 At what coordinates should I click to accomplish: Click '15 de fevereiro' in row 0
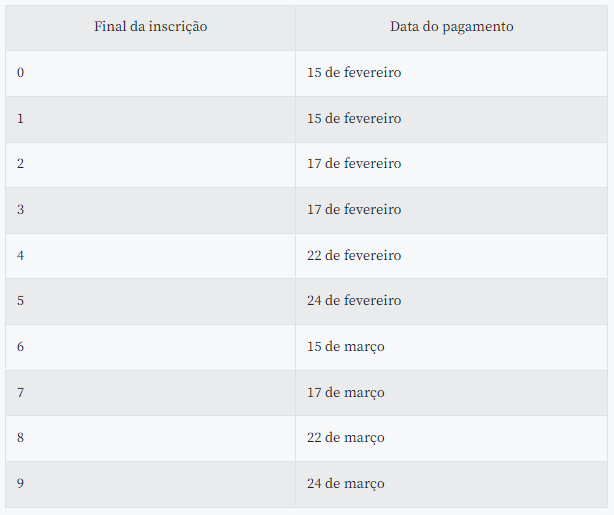[354, 73]
